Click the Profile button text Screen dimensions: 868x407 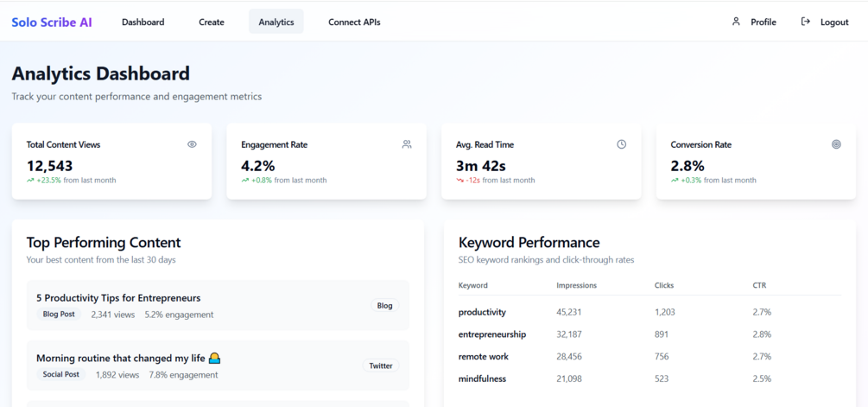763,22
